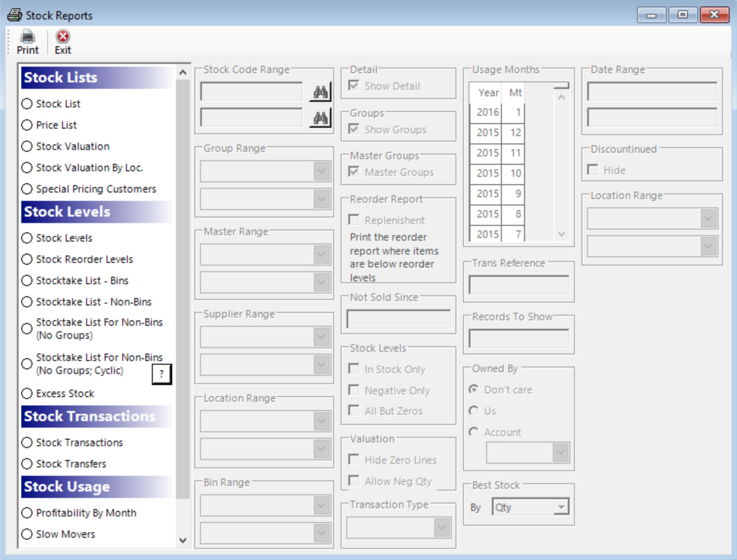Open the Owned By Account dropdown
The width and height of the screenshot is (737, 560).
point(561,453)
